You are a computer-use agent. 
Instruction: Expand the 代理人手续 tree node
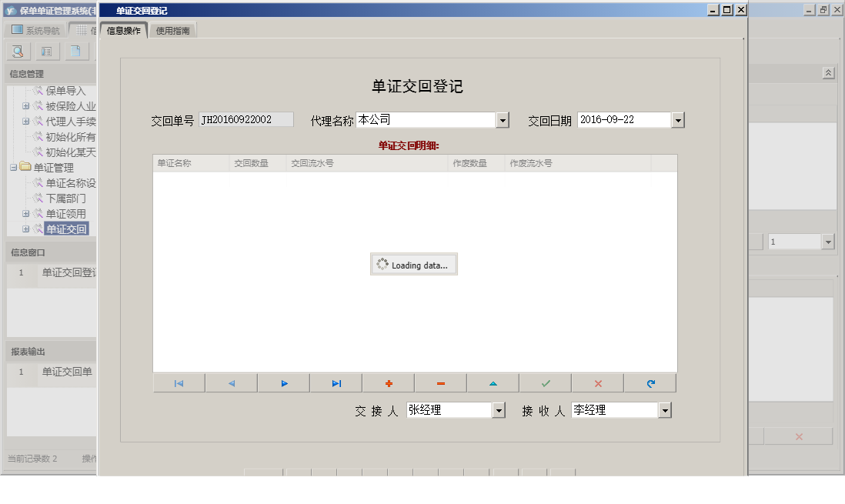point(25,122)
